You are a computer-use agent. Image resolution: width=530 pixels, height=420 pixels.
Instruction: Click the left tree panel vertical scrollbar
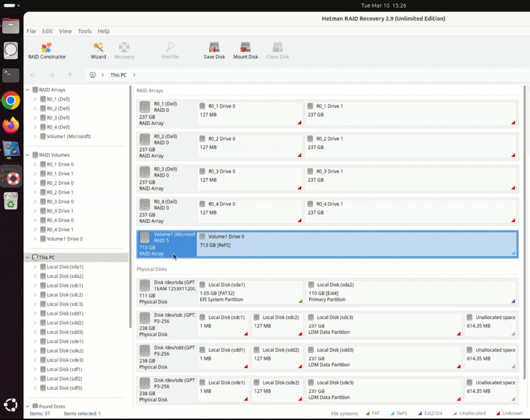130,207
